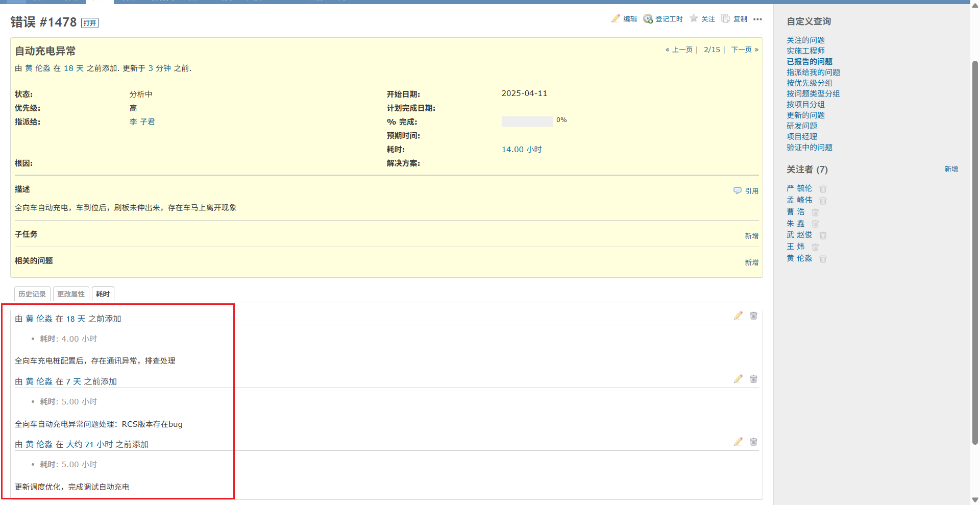The width and height of the screenshot is (980, 505).
Task: Delete the time entry added 7 days ago
Action: click(753, 379)
